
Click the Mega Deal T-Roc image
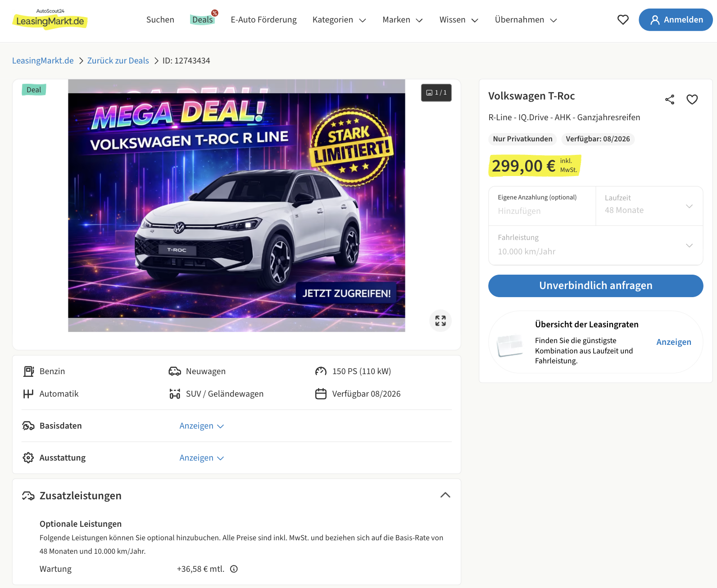(236, 206)
